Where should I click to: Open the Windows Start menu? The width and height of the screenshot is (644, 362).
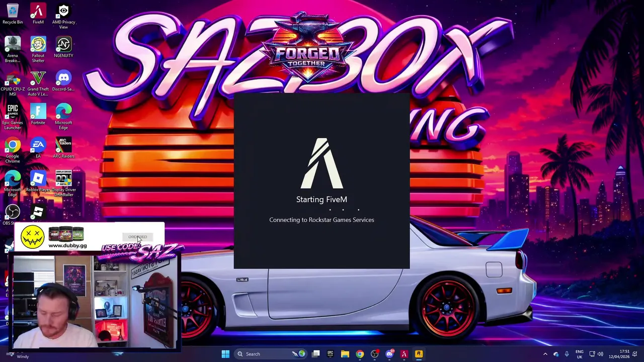pyautogui.click(x=225, y=354)
